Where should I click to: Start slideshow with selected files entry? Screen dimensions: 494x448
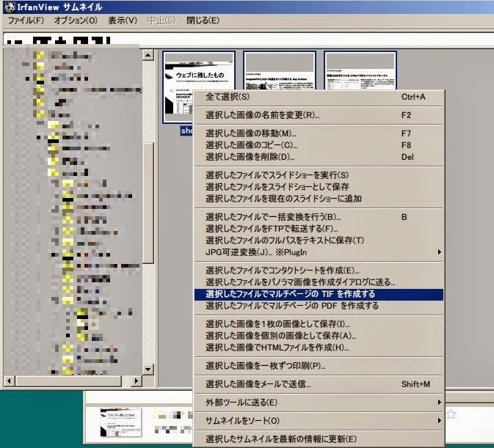319,175
